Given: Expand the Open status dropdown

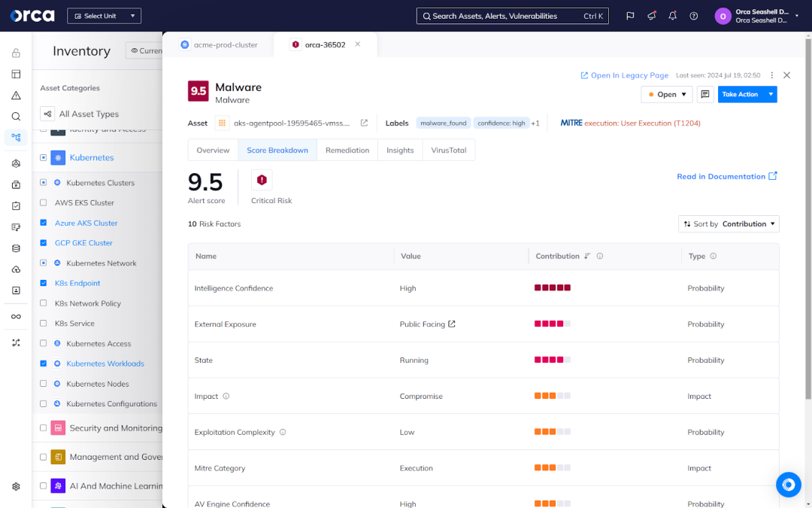Looking at the screenshot, I should pos(666,94).
